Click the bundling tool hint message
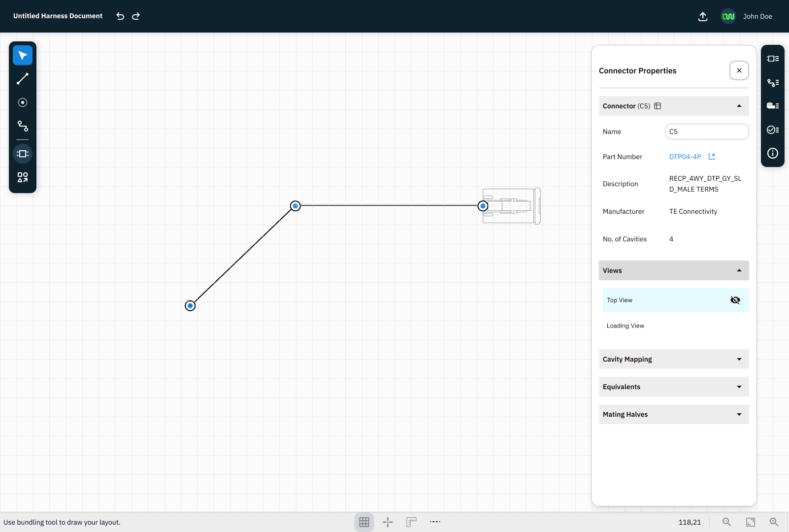The height and width of the screenshot is (532, 789). [x=62, y=522]
